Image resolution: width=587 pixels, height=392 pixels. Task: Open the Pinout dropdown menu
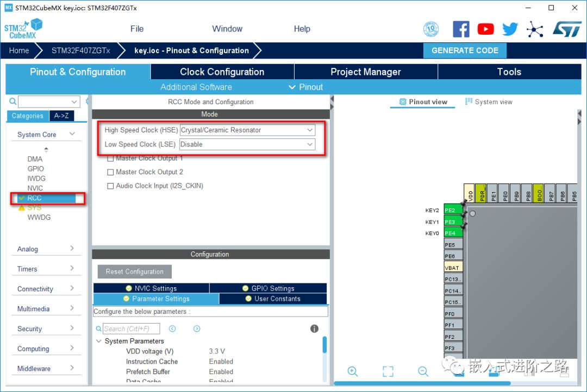pyautogui.click(x=305, y=87)
